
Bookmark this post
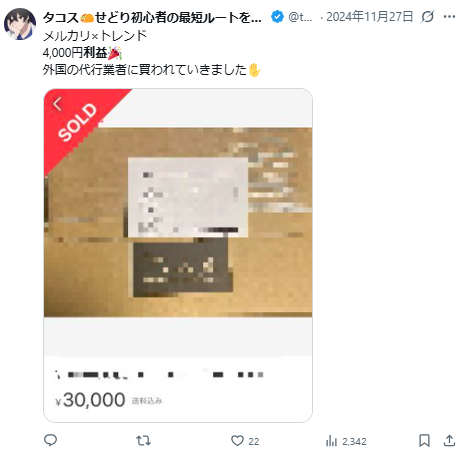424,441
